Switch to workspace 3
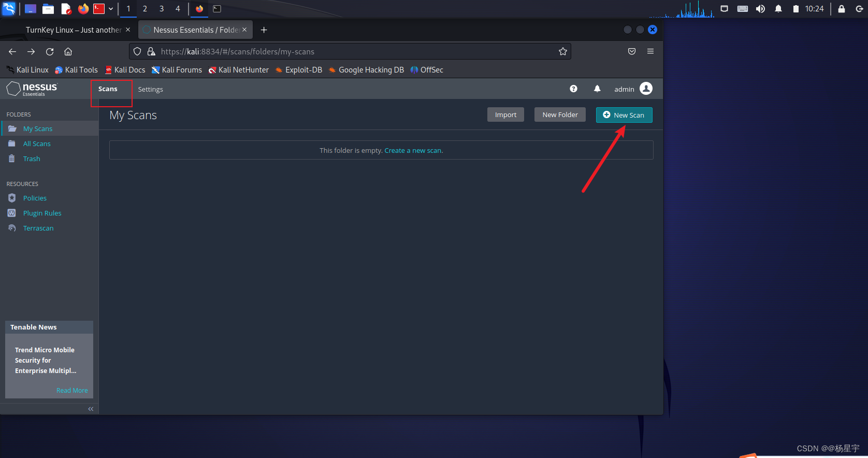 click(162, 9)
